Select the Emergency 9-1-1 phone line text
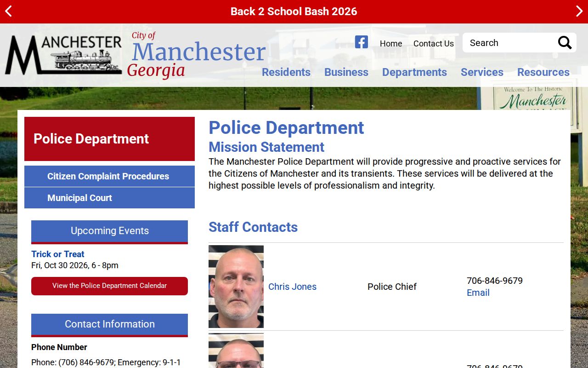This screenshot has width=588, height=368. 149,362
